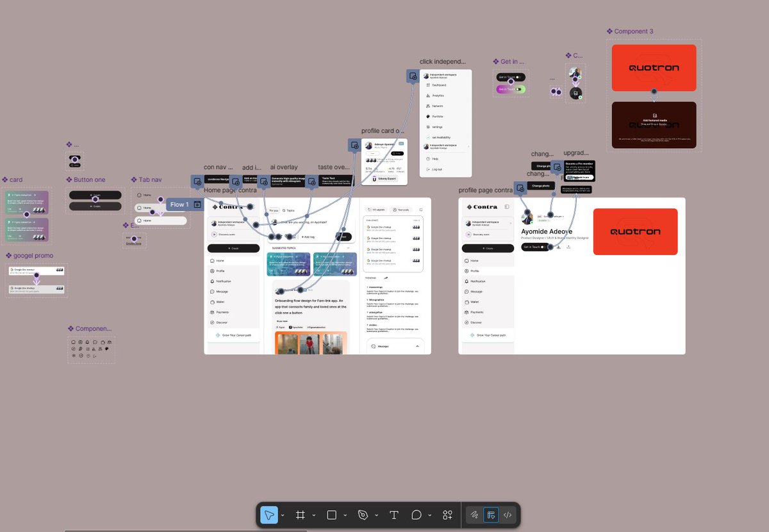The height and width of the screenshot is (532, 769).
Task: Toggle Get in Touch on profile page
Action: 543,247
